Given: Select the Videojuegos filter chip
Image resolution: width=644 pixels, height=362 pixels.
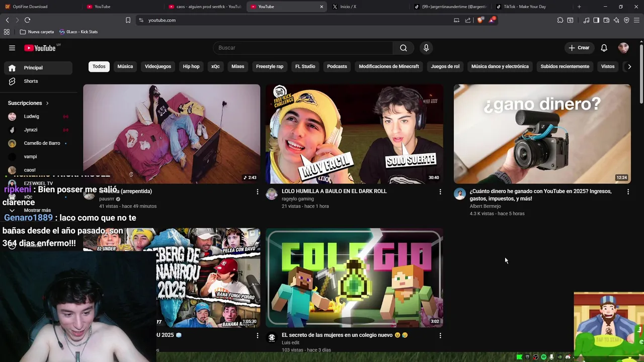Looking at the screenshot, I should [158, 66].
